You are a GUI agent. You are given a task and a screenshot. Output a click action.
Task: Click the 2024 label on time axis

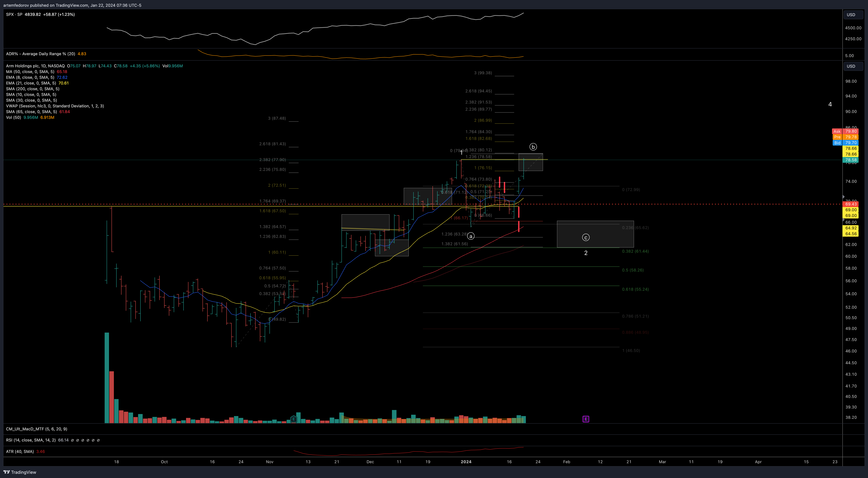tap(466, 462)
